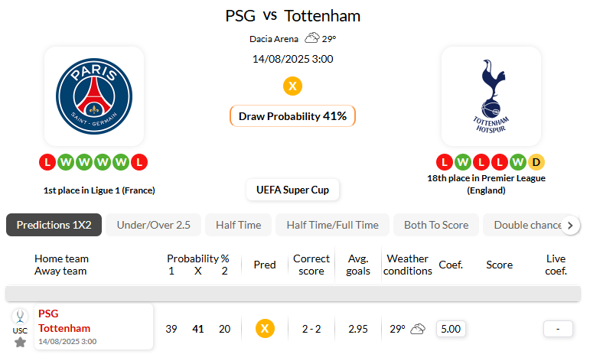Screen dimensions: 590x364
Task: Click the 5.00 coefficient button
Action: (451, 329)
